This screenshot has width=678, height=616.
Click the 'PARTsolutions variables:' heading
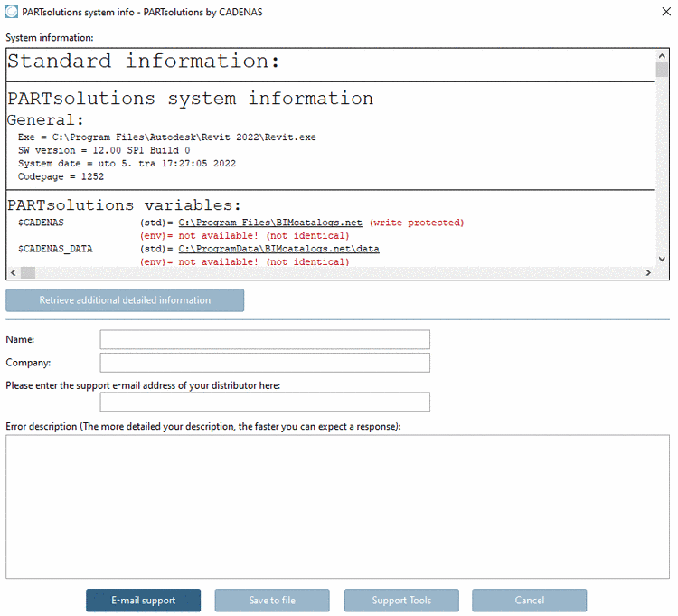point(124,205)
